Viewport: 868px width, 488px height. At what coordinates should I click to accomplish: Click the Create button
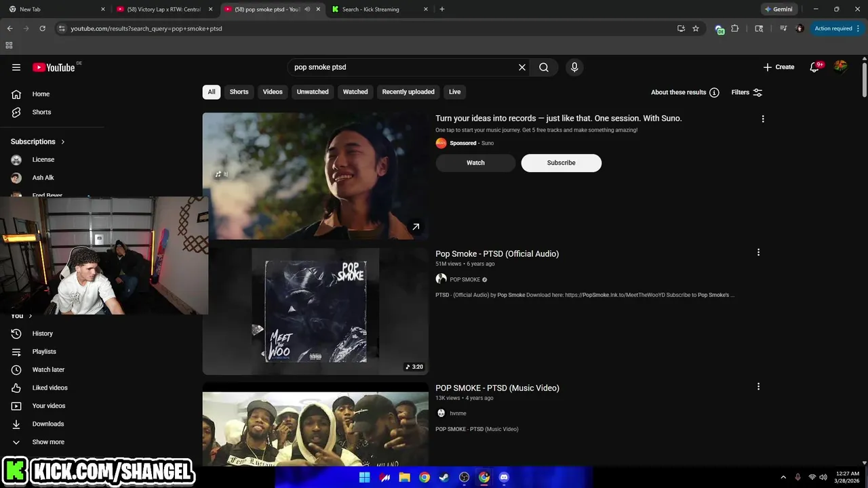[778, 67]
